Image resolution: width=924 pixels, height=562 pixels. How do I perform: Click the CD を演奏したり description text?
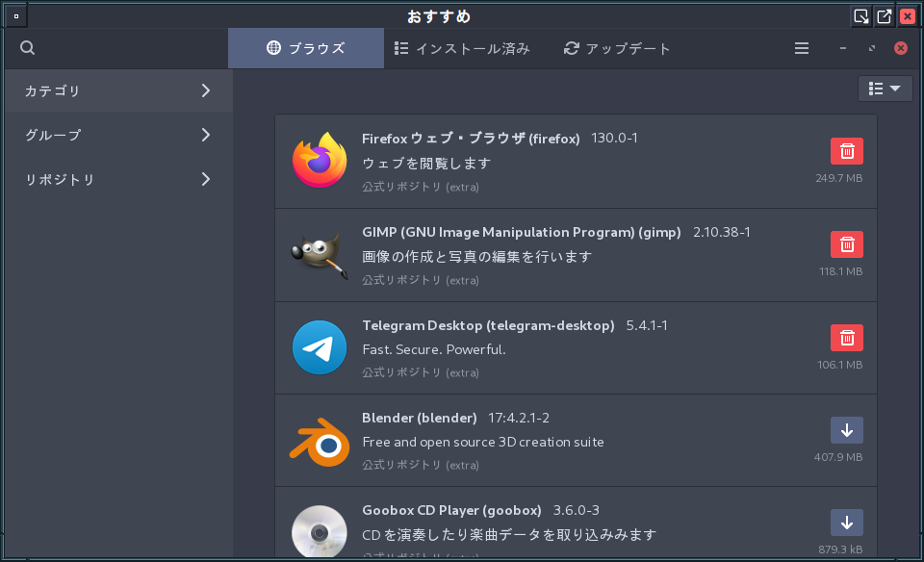click(509, 535)
